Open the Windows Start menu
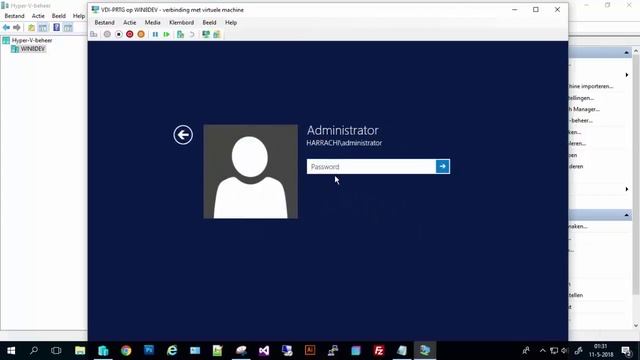This screenshot has height=360, width=640. tap(11, 351)
